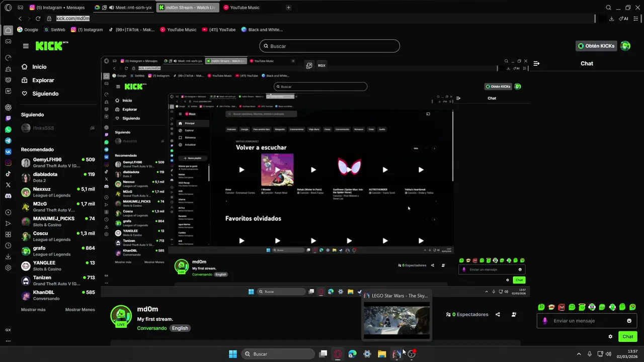Open Telegram from the Opera sidebar
644x362 pixels.
pyautogui.click(x=8, y=141)
